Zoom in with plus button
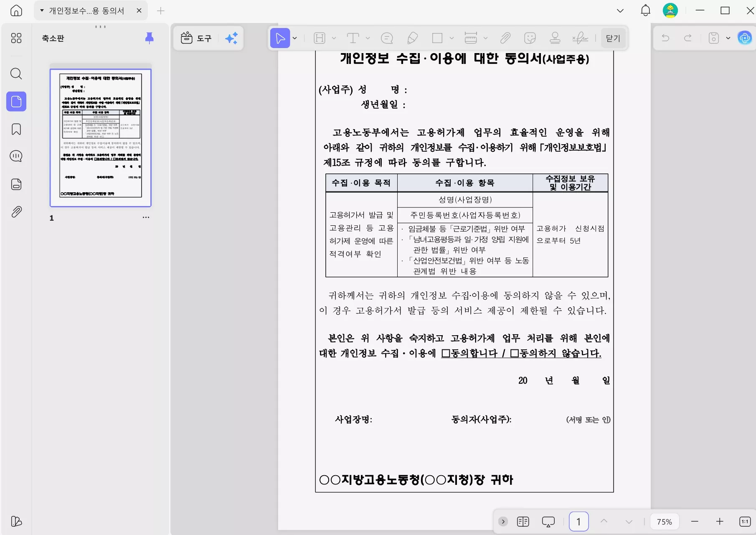 [x=720, y=521]
